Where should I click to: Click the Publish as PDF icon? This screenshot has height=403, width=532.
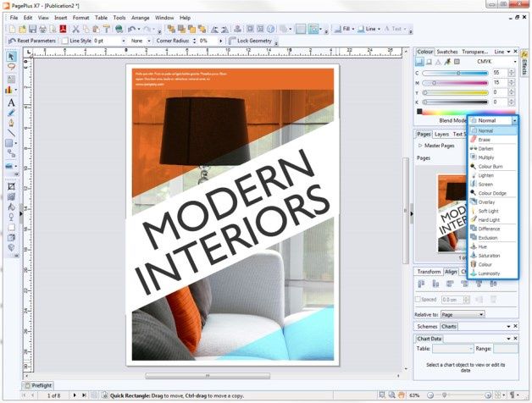coord(63,29)
